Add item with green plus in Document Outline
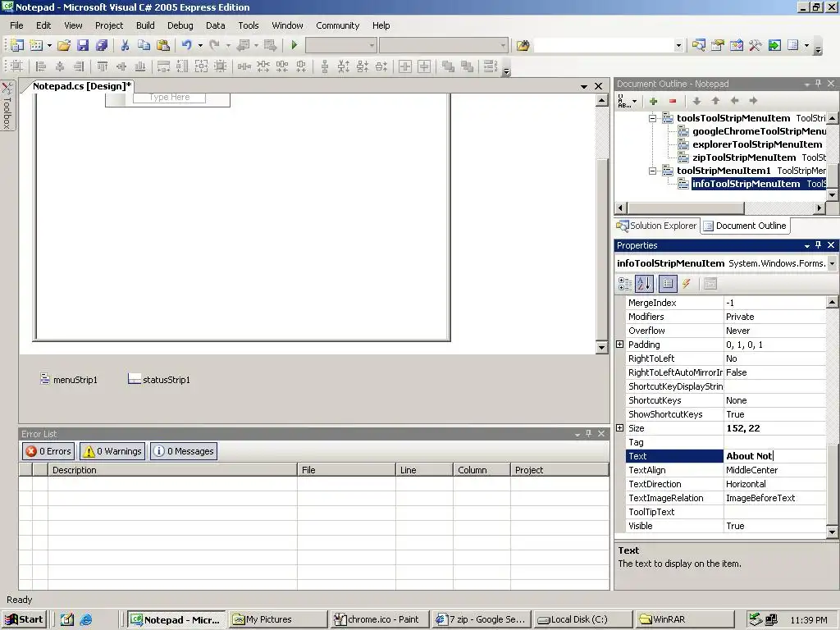 (x=653, y=101)
